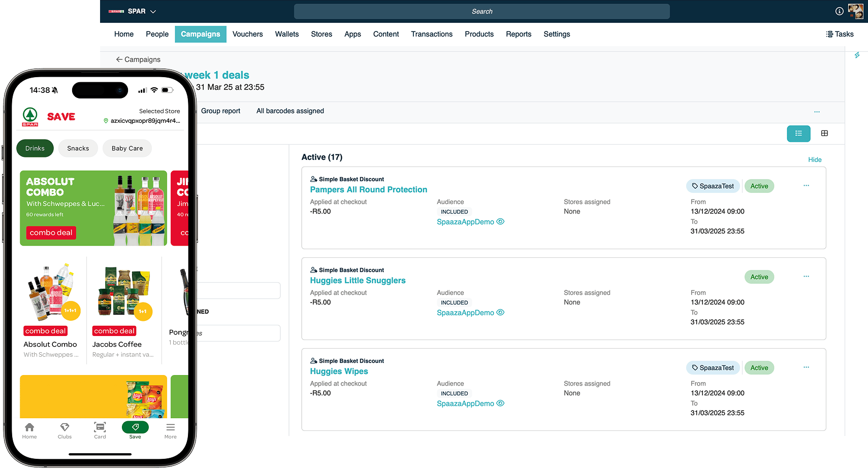Tap combo deal button on Absolut banner

click(51, 232)
